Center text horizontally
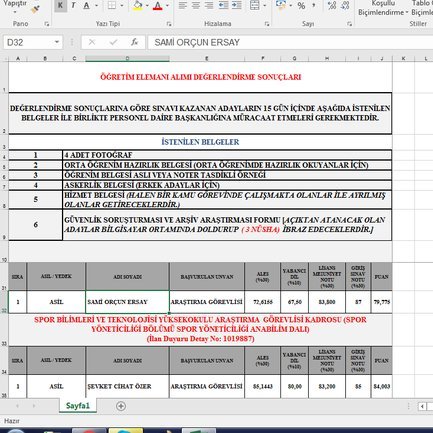Viewport: 433px width, 433px height. point(196,6)
